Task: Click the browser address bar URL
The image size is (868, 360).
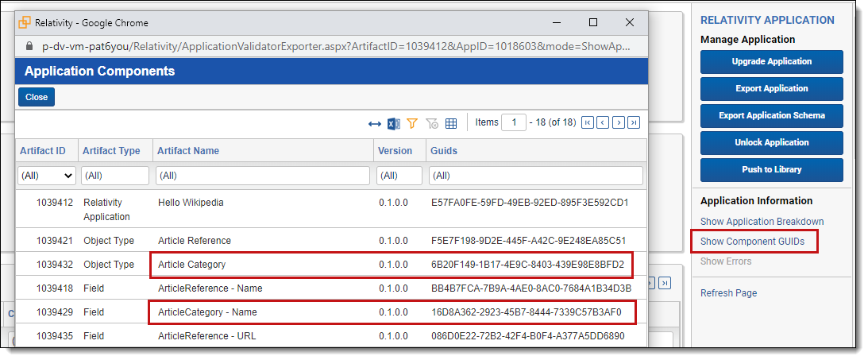Action: (x=336, y=47)
